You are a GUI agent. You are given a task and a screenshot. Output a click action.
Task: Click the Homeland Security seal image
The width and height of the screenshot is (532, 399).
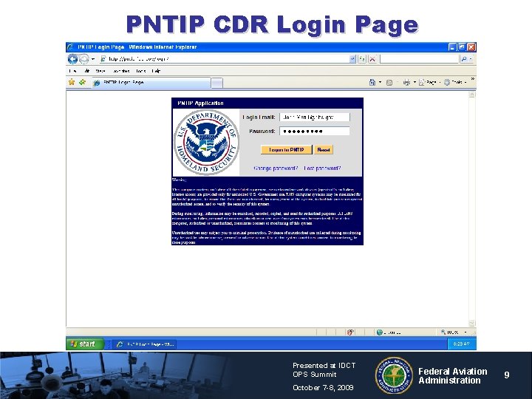pos(206,142)
